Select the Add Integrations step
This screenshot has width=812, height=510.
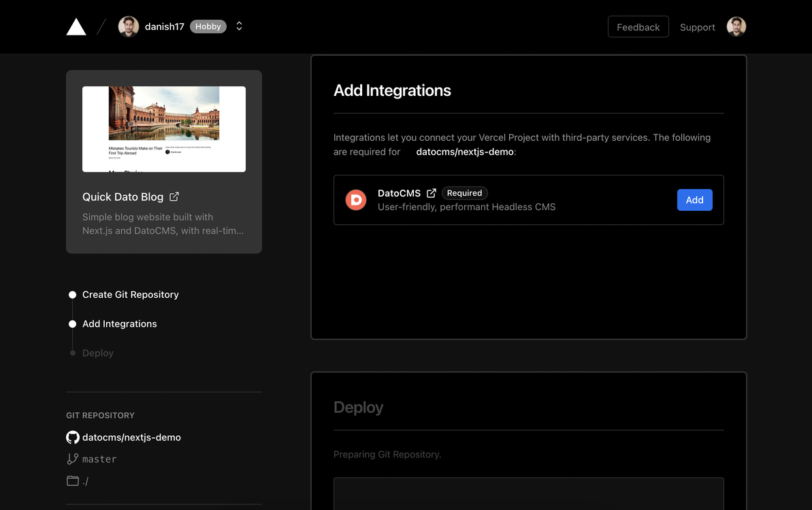point(120,324)
